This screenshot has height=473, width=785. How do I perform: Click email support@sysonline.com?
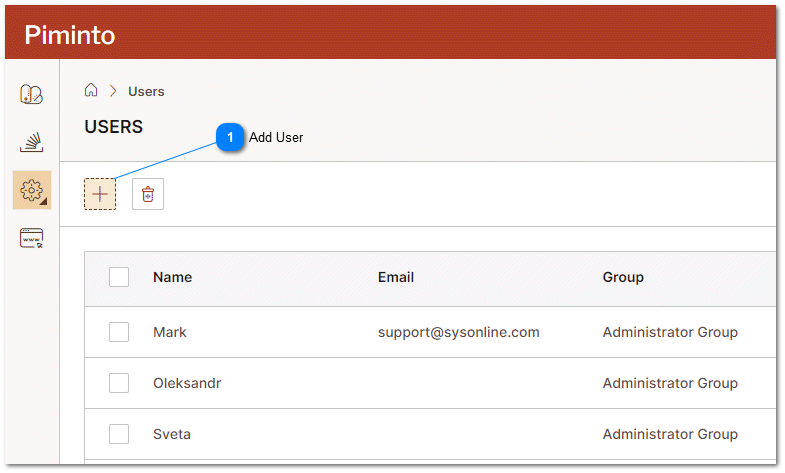[x=459, y=333]
